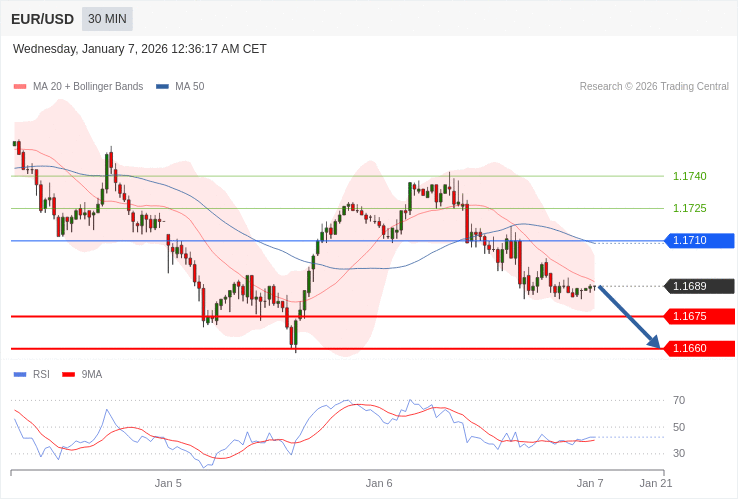The height and width of the screenshot is (500, 738).
Task: Click the black 1.1689 current price tag
Action: 699,286
